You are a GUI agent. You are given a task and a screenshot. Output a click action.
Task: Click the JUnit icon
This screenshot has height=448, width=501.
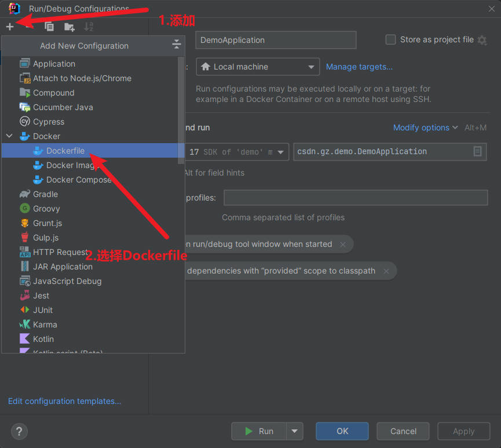click(x=24, y=310)
